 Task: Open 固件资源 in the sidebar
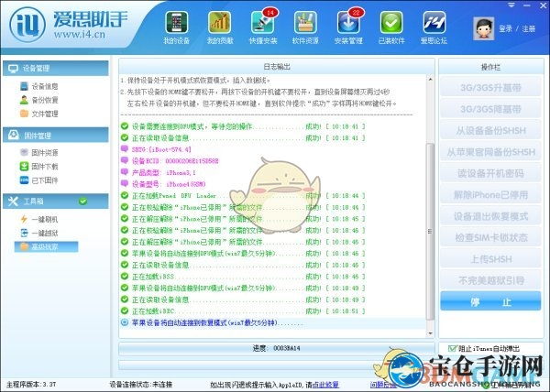38,153
